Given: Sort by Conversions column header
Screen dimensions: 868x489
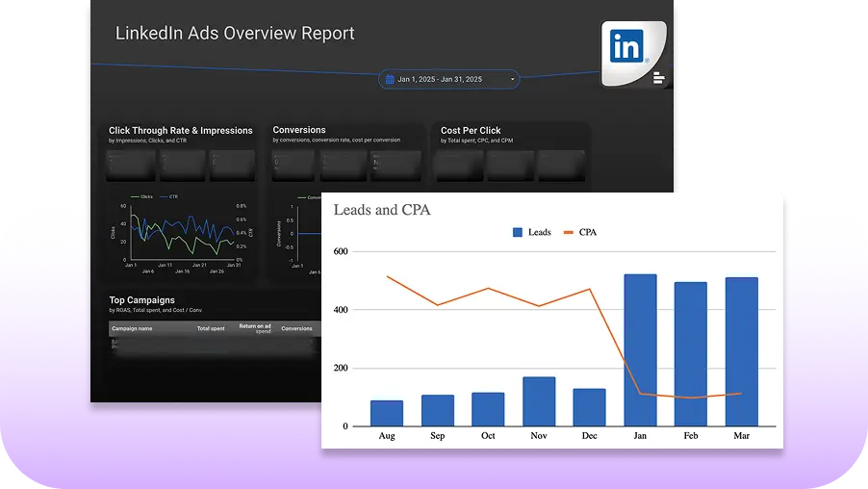Looking at the screenshot, I should (296, 328).
